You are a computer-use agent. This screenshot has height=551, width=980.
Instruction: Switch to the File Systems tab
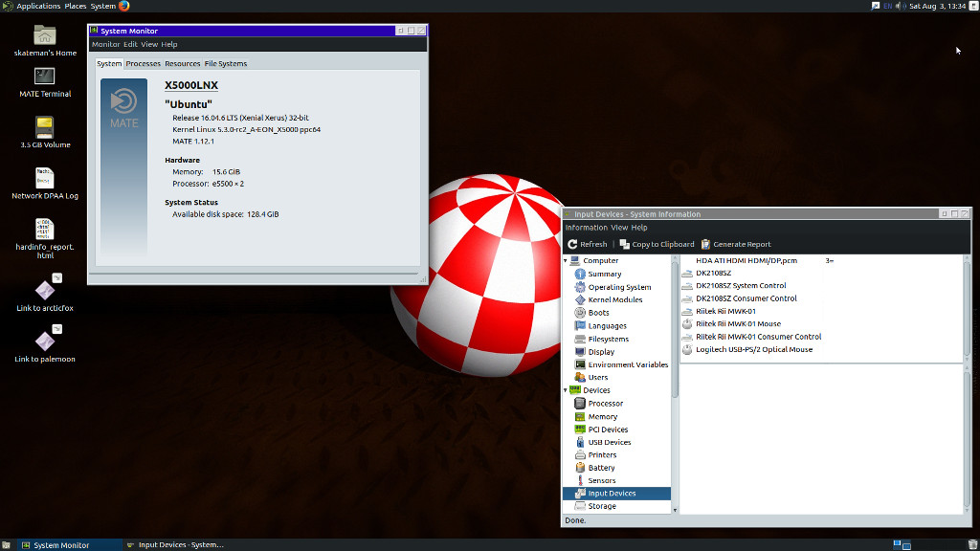(x=226, y=64)
